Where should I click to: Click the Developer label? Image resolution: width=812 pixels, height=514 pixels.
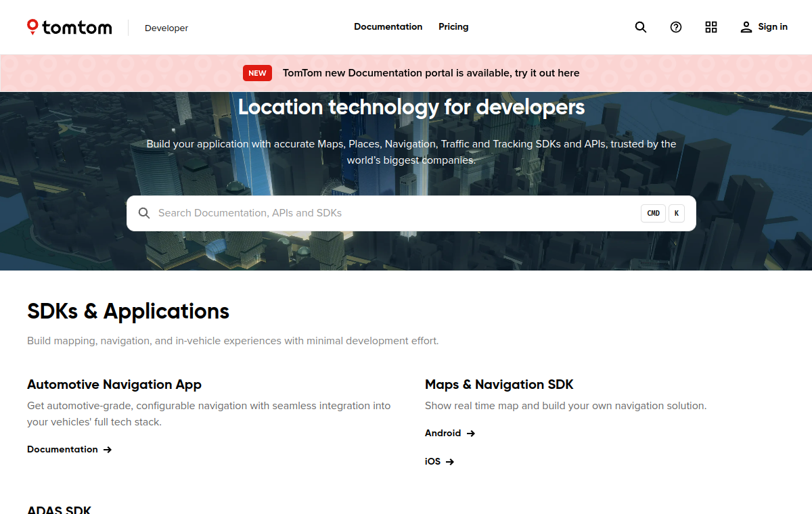click(166, 28)
